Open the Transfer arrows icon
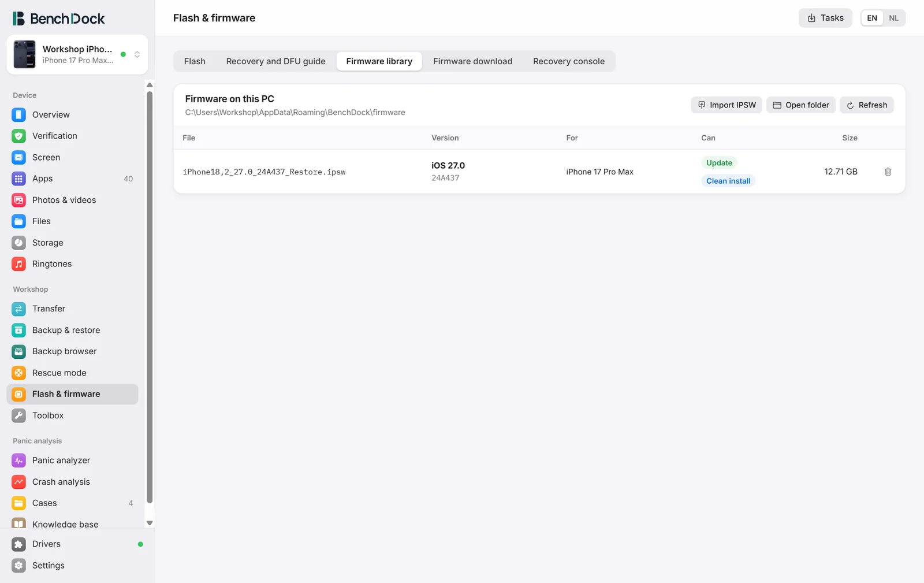The width and height of the screenshot is (924, 583). click(18, 309)
